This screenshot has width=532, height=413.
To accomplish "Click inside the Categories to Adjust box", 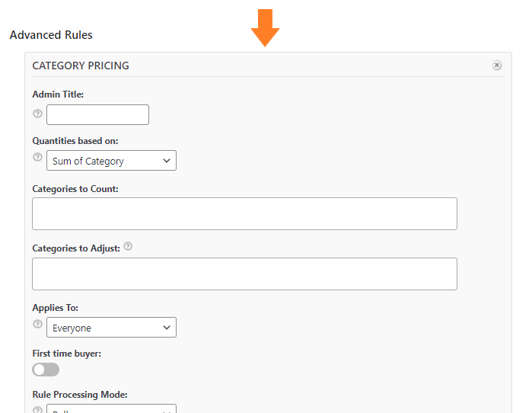I will [x=244, y=274].
